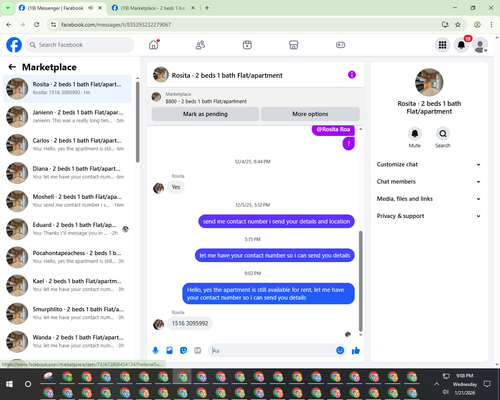Image resolution: width=500 pixels, height=400 pixels.
Task: Open the Marketplace storefront icon
Action: click(x=294, y=45)
